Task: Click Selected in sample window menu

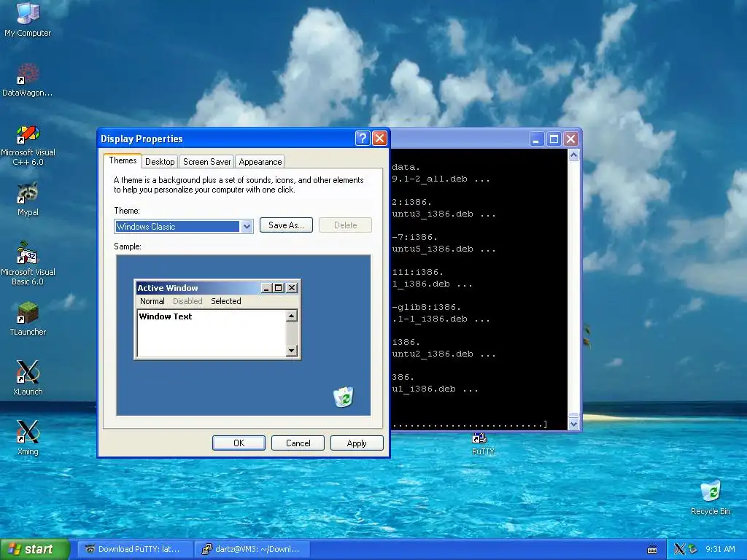Action: [226, 301]
